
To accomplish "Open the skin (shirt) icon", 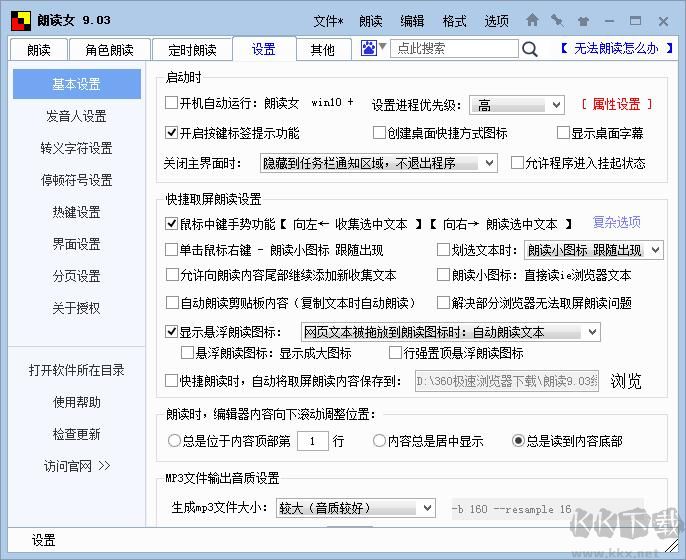I will click(582, 20).
